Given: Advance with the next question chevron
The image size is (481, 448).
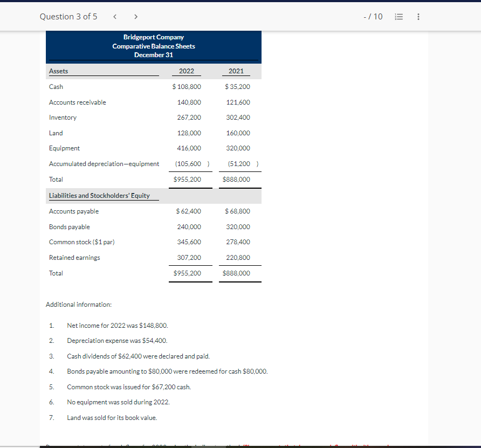Looking at the screenshot, I should [136, 17].
